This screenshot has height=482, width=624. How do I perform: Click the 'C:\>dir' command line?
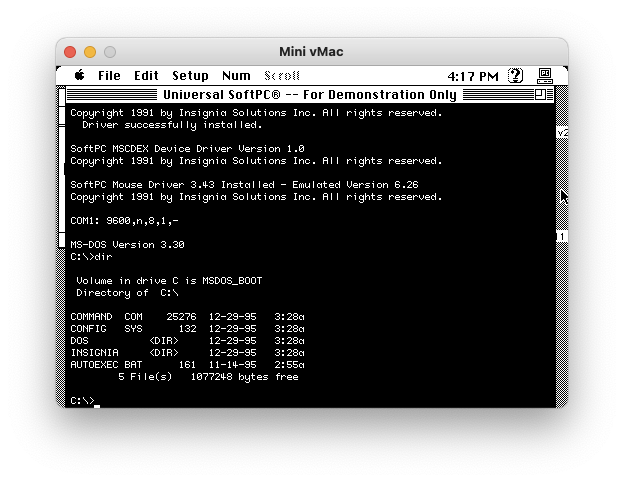92,257
